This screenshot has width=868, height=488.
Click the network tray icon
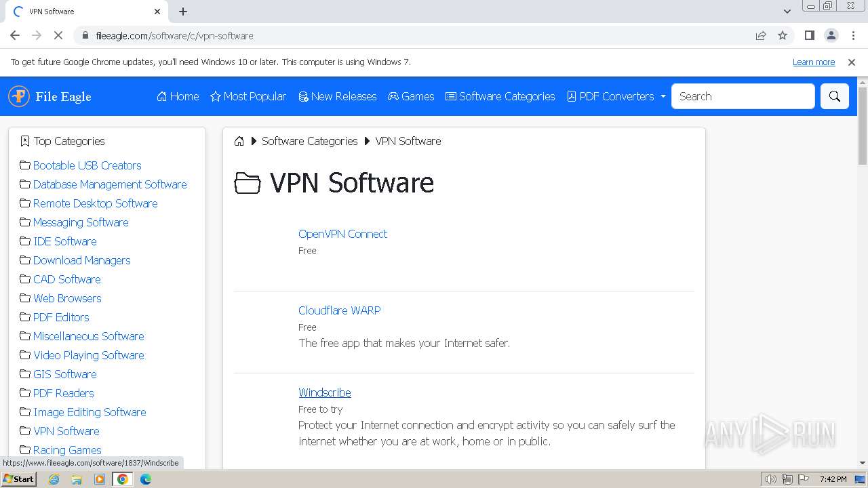click(x=787, y=479)
